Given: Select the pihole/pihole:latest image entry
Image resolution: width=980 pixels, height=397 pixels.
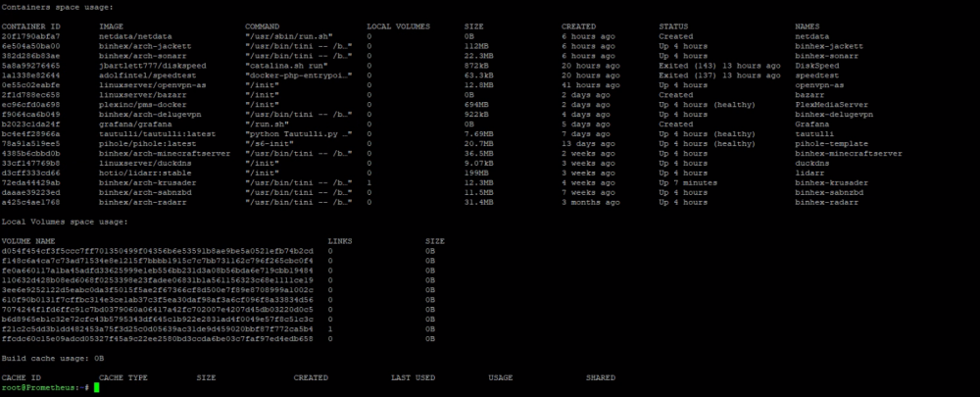Looking at the screenshot, I should click(x=148, y=144).
